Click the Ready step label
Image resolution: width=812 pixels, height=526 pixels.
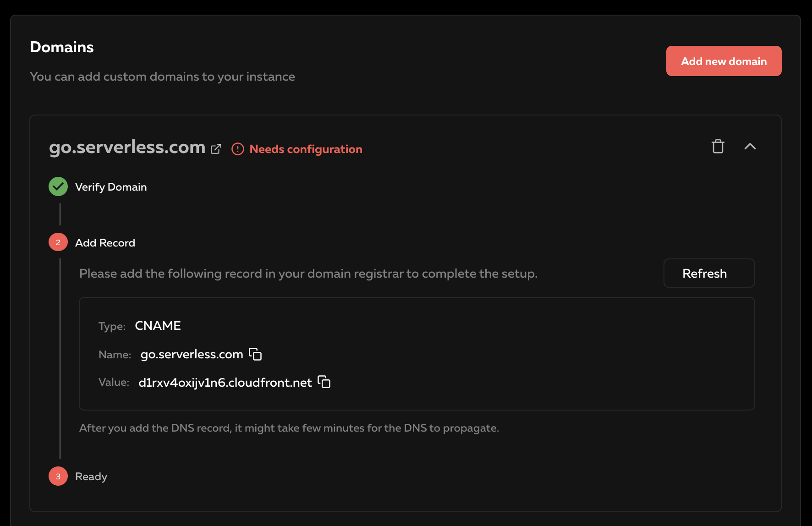(x=91, y=477)
